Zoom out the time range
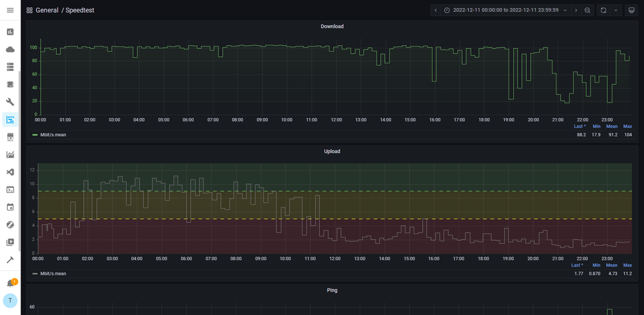Viewport: 644px width, 315px height. point(587,10)
